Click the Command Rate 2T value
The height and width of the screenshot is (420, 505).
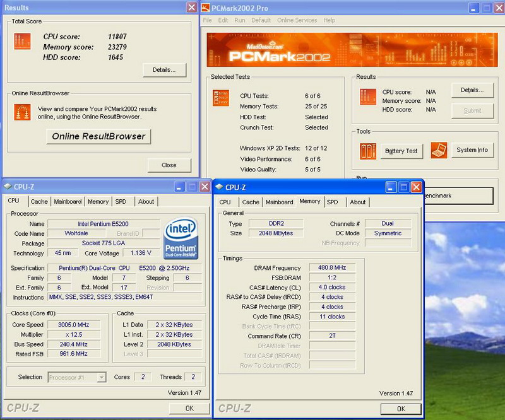[332, 335]
